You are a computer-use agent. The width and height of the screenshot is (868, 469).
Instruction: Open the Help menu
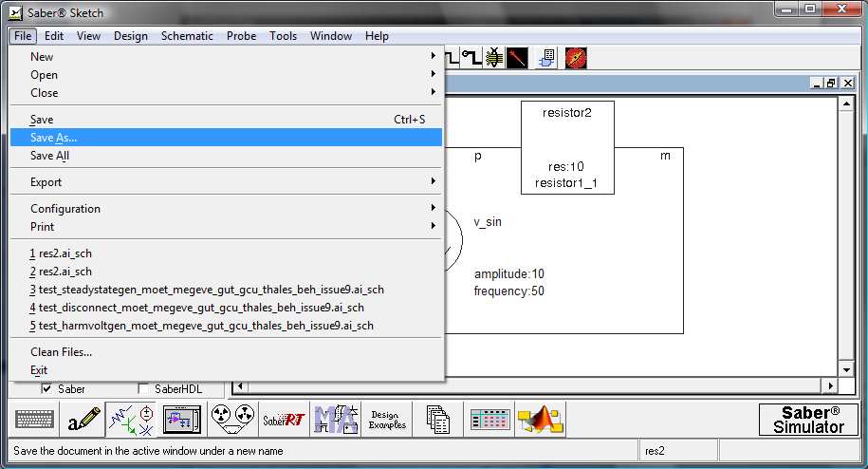click(377, 36)
